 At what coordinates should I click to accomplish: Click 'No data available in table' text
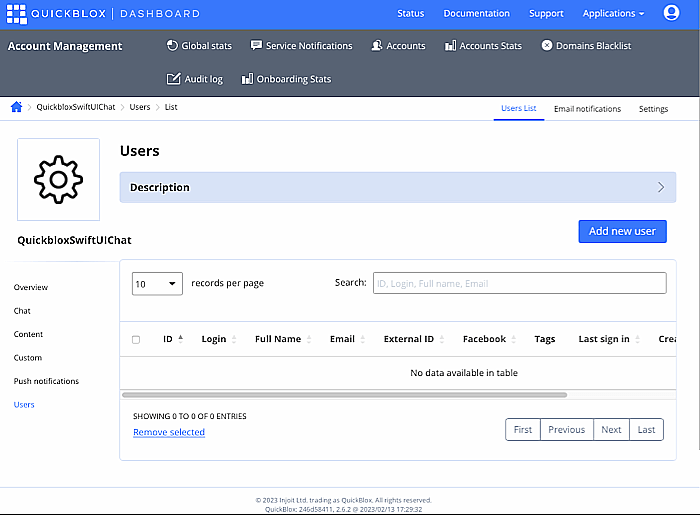coord(464,373)
